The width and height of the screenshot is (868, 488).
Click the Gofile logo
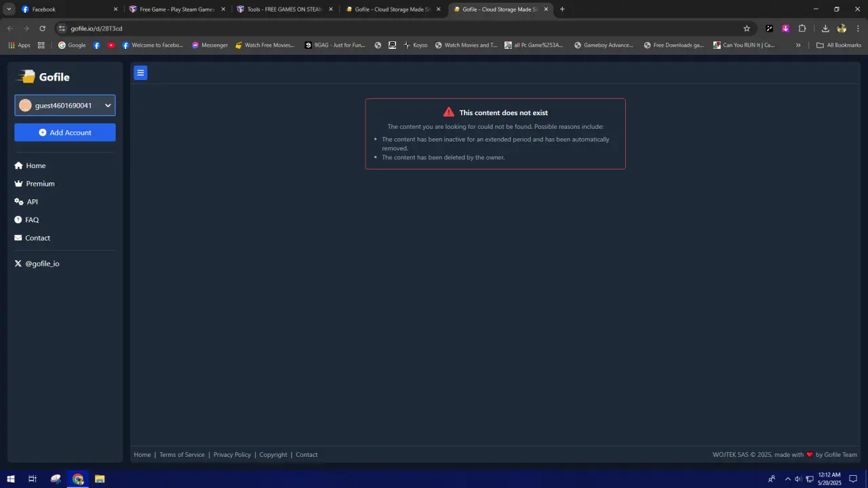coord(43,77)
